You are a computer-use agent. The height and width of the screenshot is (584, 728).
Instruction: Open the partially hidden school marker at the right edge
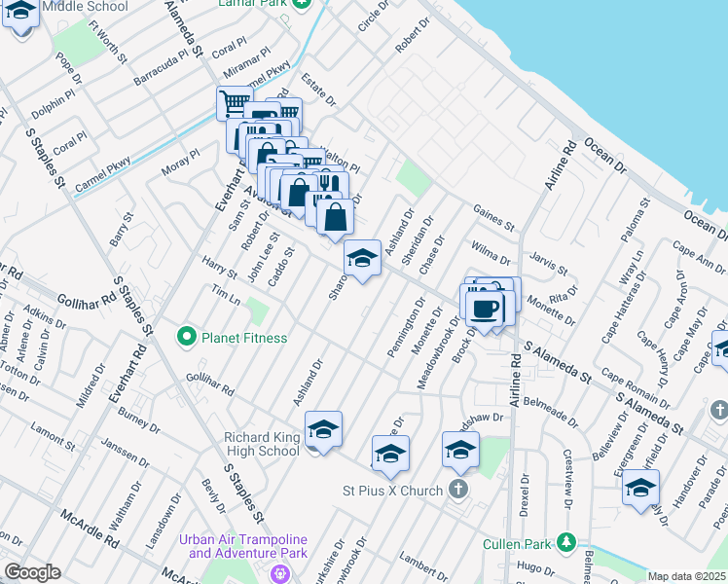point(720,349)
